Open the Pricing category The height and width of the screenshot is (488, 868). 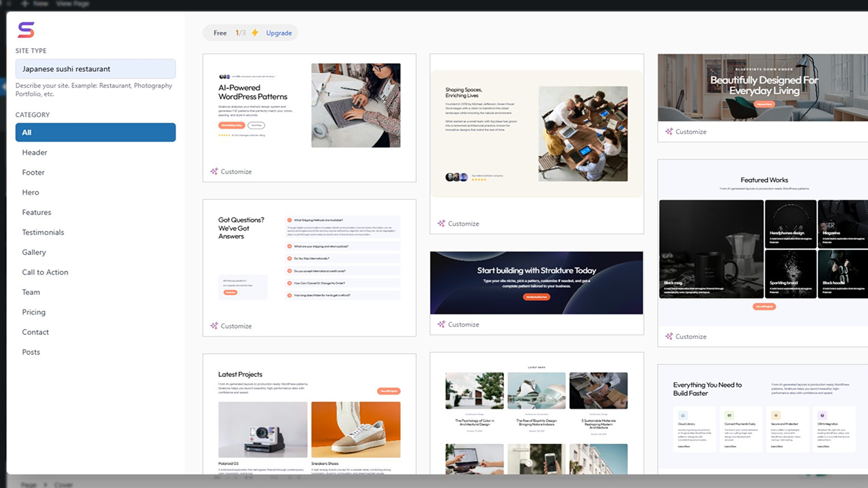tap(34, 312)
